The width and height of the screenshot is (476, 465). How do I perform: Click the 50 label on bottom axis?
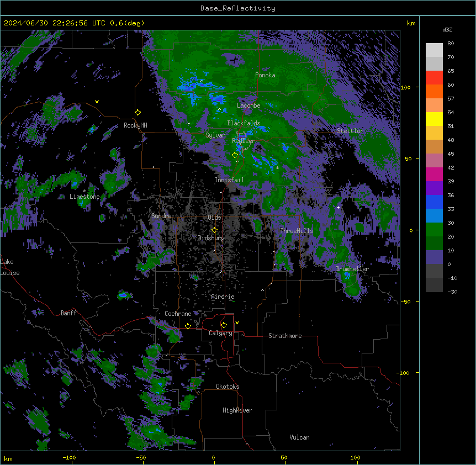(x=284, y=457)
